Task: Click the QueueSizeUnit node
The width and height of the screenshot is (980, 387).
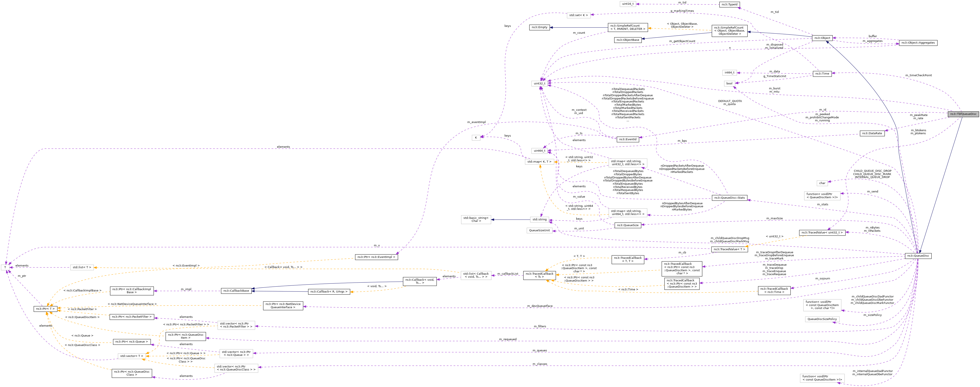Action: 540,231
